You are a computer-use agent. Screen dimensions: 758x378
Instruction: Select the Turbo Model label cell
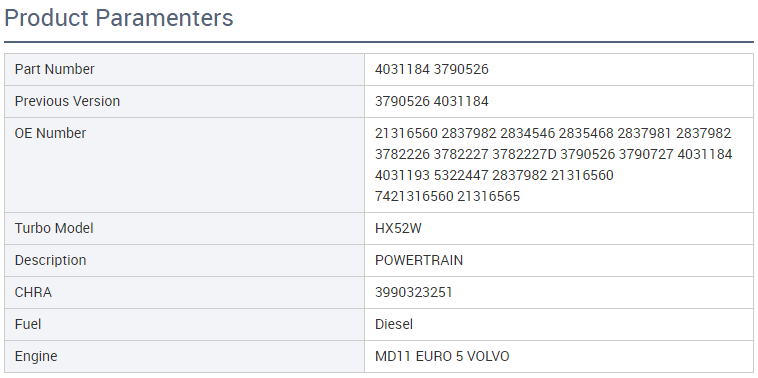click(184, 228)
